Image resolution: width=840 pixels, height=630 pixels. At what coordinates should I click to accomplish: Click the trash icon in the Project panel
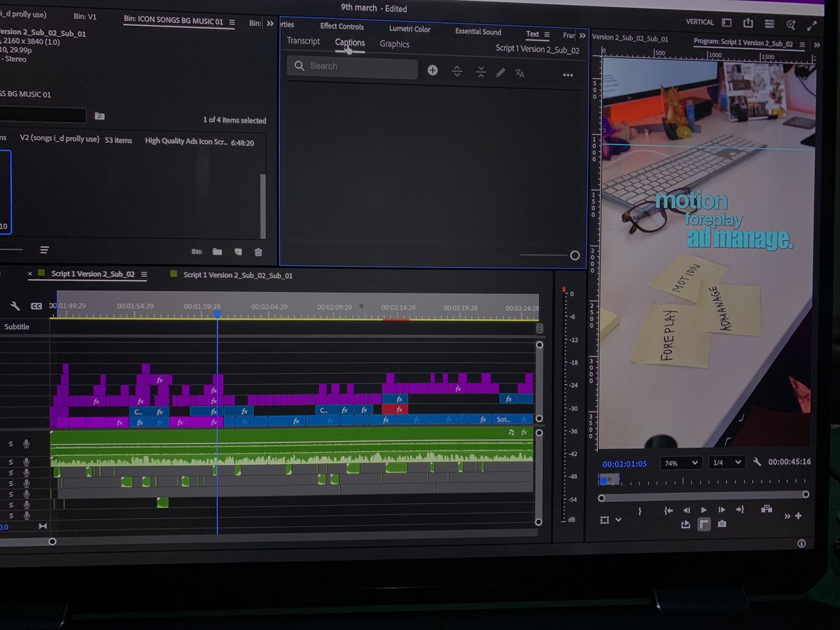258,251
